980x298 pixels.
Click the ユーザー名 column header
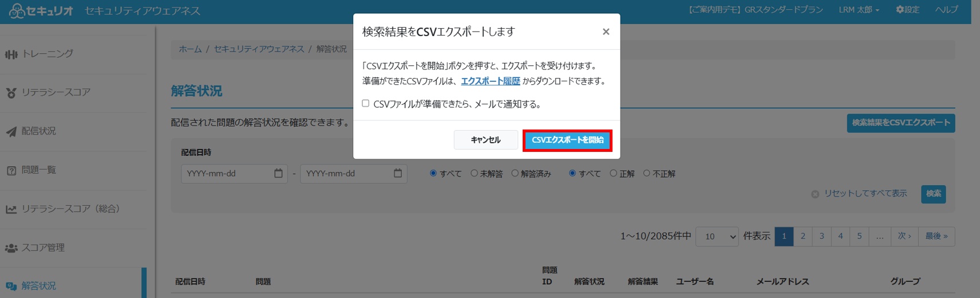click(x=695, y=281)
